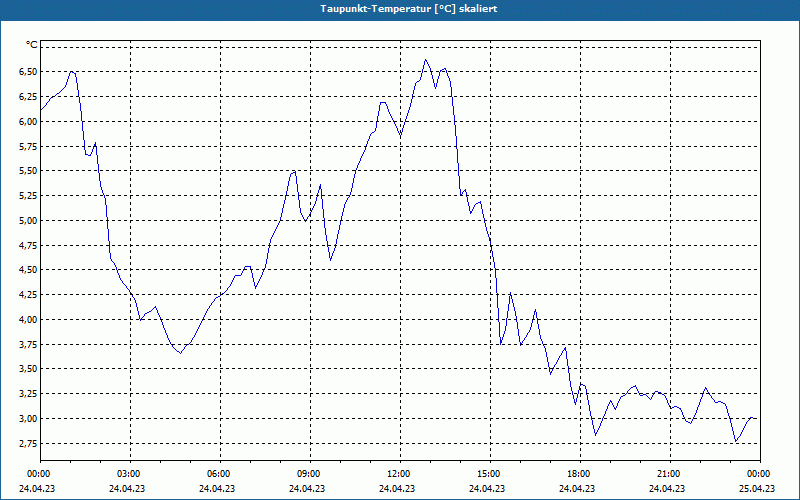Viewport: 800px width, 500px height.
Task: Click the 6,50 y-axis label
Action: (x=28, y=71)
